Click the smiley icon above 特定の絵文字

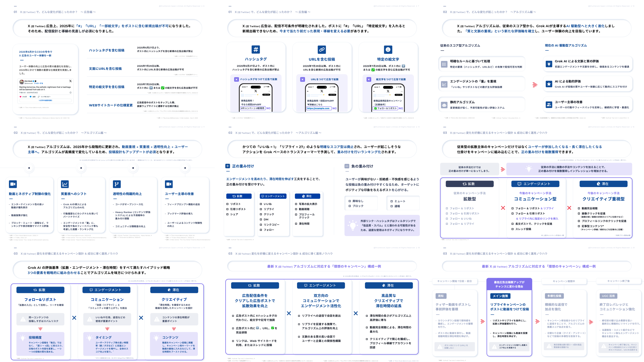click(388, 49)
